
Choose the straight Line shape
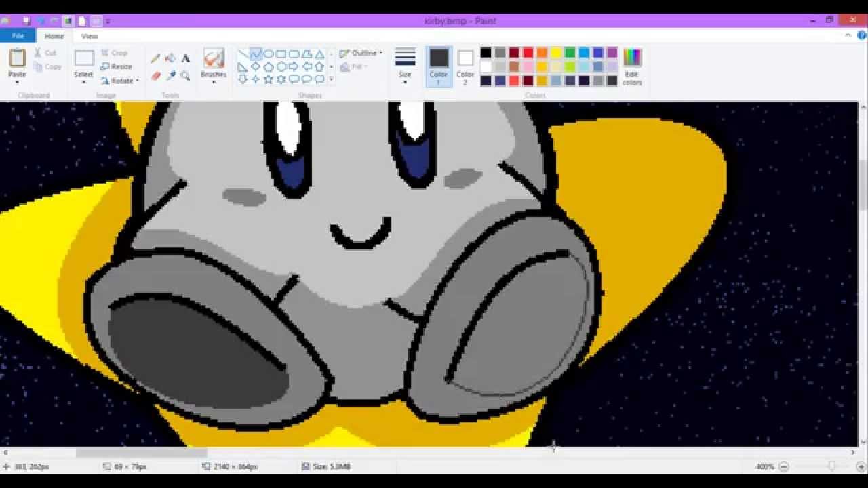[x=243, y=54]
